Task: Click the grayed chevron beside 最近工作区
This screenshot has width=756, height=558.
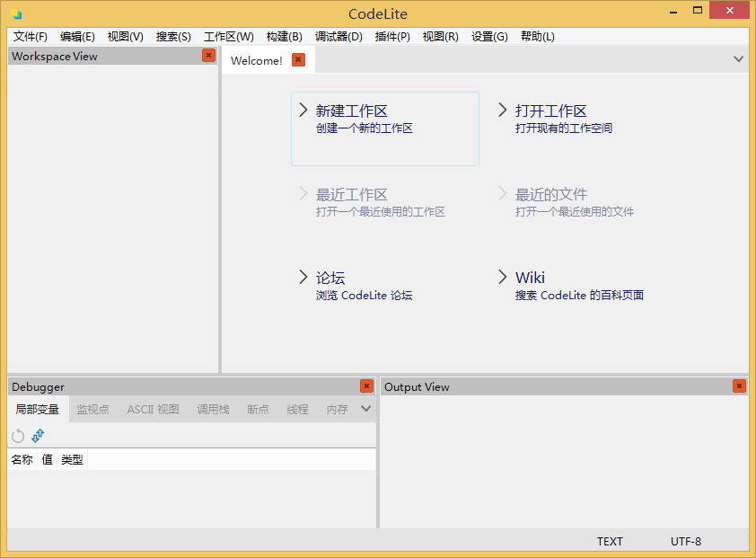Action: [303, 193]
